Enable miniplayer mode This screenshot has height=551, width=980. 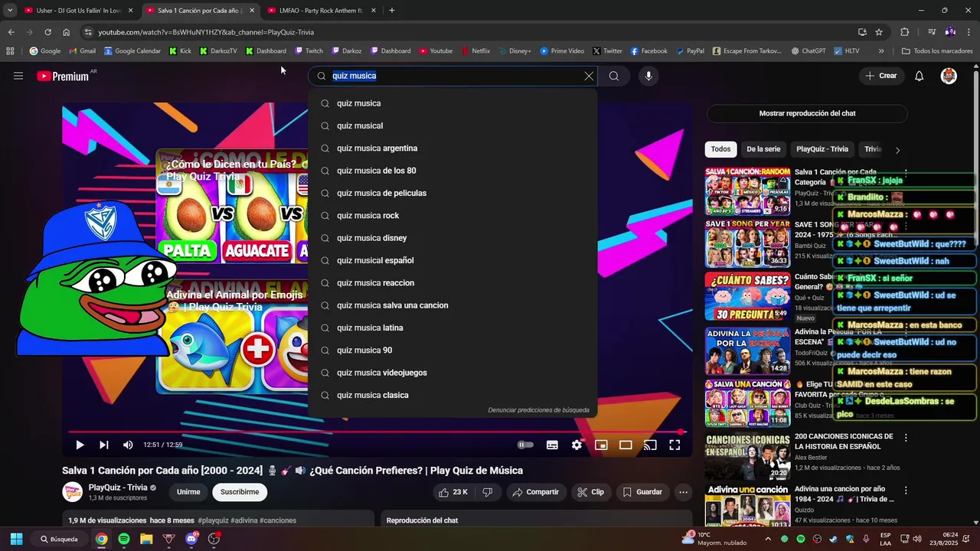[x=602, y=445]
